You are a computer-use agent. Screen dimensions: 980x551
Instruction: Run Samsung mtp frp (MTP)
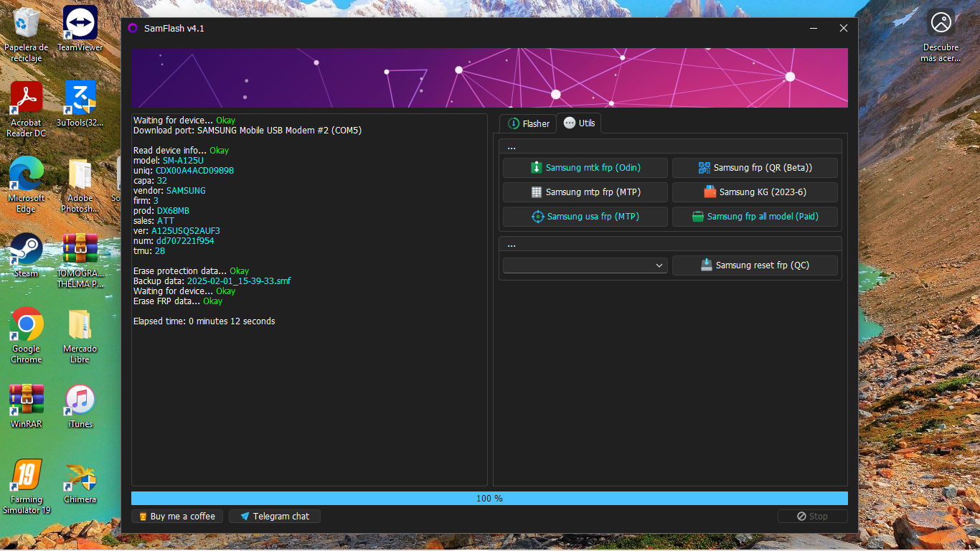(x=585, y=192)
